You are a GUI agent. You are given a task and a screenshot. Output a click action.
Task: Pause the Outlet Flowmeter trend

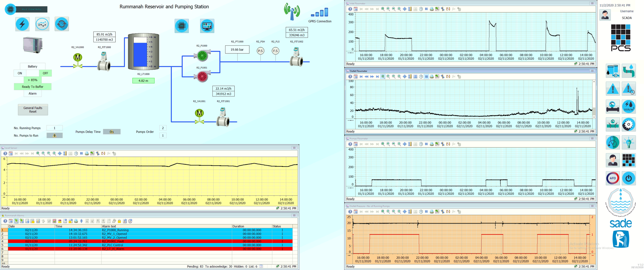427,77
